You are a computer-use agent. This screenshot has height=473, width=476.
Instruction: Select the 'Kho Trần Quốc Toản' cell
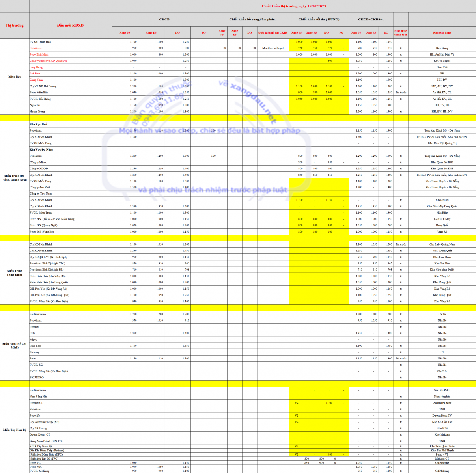442,446
